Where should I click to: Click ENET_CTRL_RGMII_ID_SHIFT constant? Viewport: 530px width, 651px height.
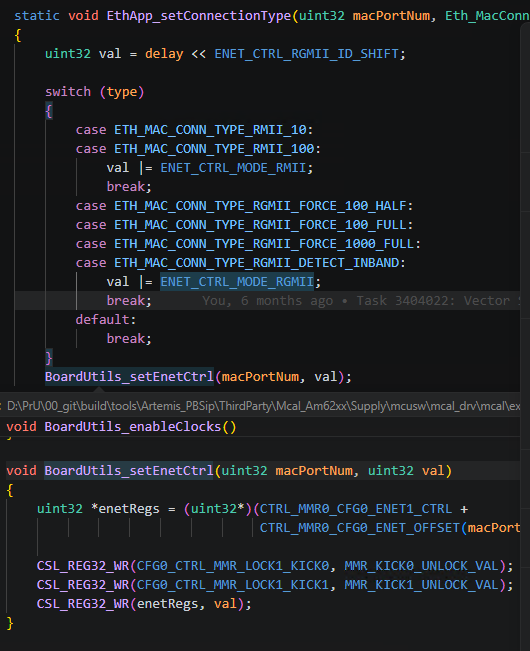click(x=306, y=54)
